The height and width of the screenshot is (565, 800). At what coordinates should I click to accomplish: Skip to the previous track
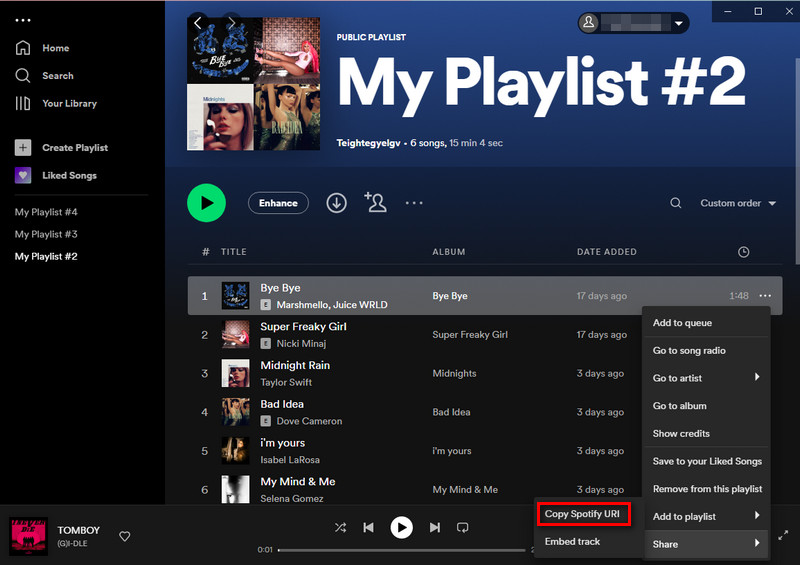pos(368,527)
